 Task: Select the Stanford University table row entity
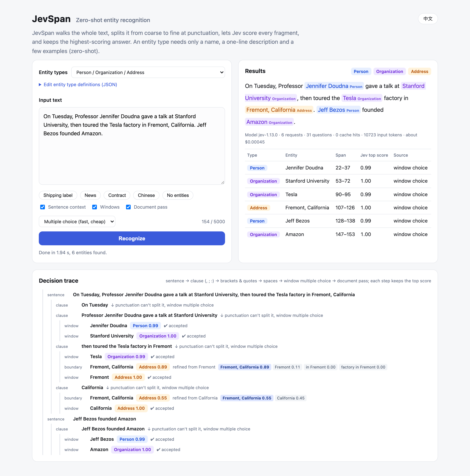[x=307, y=181]
